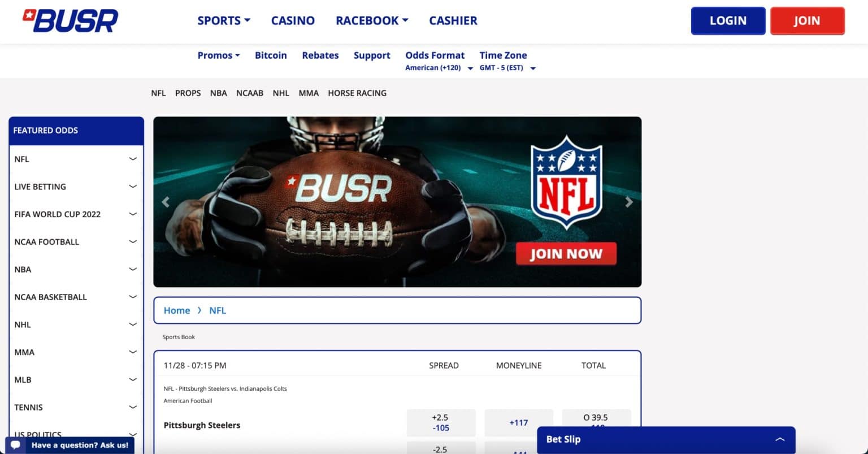The image size is (868, 454).
Task: Click the next arrow on the NFL banner
Action: (629, 202)
